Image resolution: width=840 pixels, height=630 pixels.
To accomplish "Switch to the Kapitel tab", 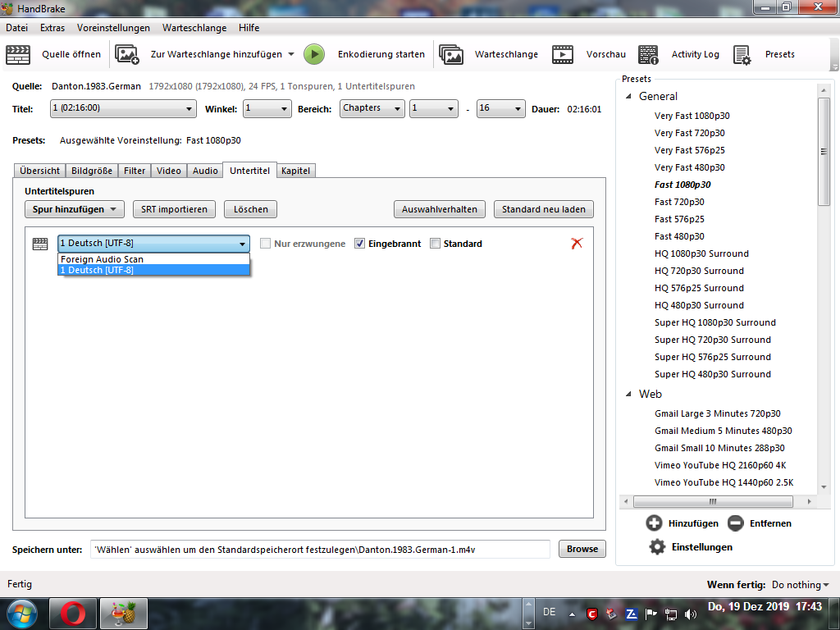I will click(x=295, y=171).
